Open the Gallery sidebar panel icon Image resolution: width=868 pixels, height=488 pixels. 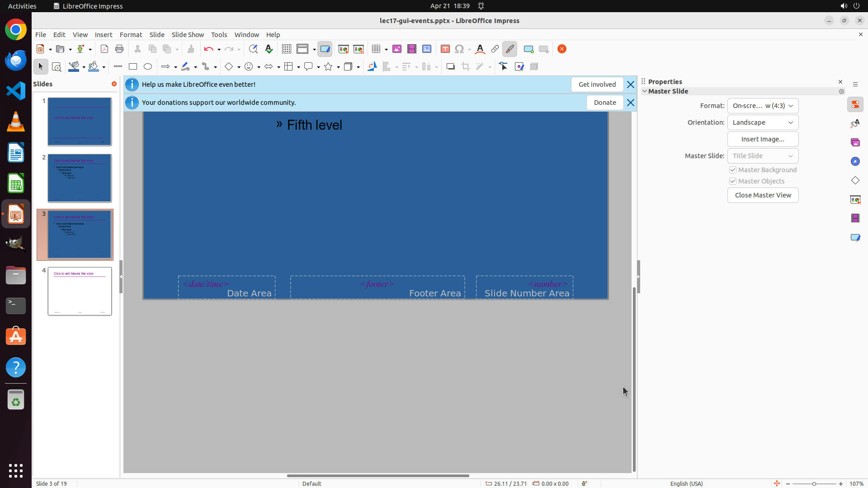[855, 143]
